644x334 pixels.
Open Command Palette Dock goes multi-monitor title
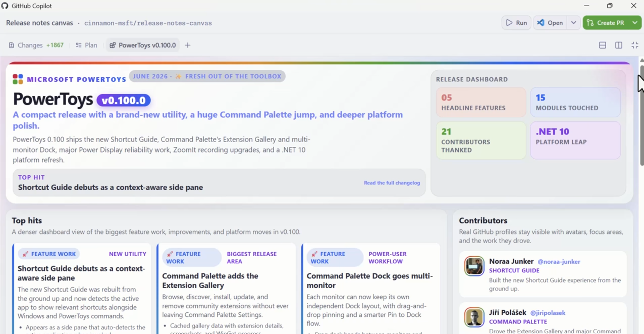[x=370, y=280]
